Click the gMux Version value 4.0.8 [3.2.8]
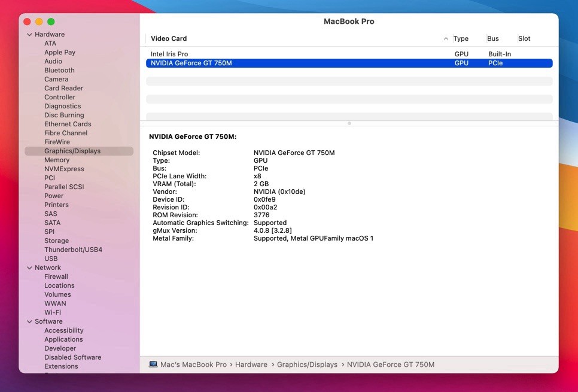The image size is (578, 392). click(272, 230)
